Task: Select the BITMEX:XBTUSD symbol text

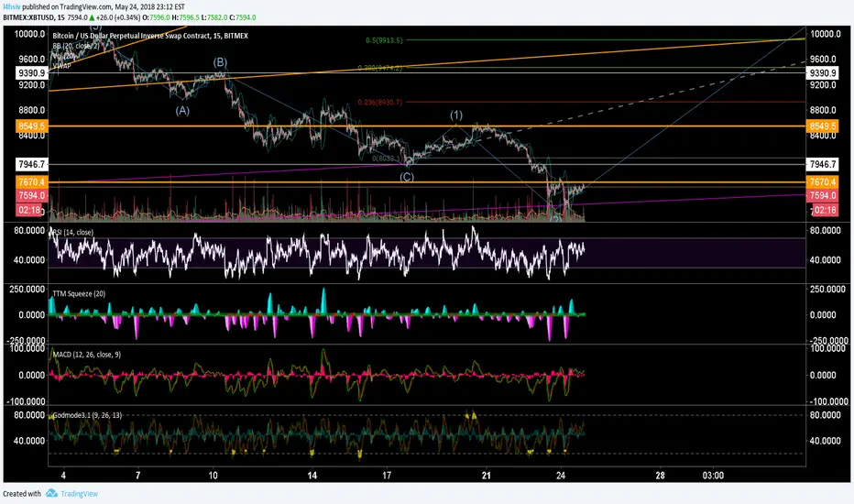Action: point(28,17)
